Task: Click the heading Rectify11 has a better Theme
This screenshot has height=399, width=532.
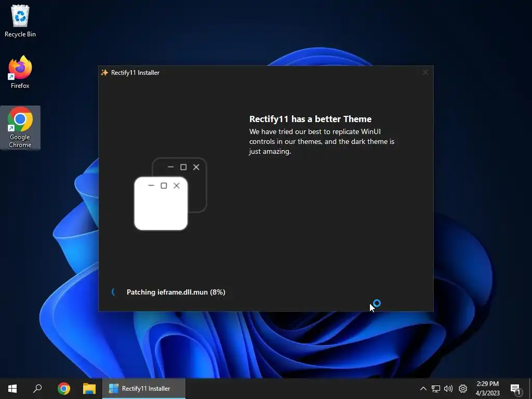Action: coord(310,119)
